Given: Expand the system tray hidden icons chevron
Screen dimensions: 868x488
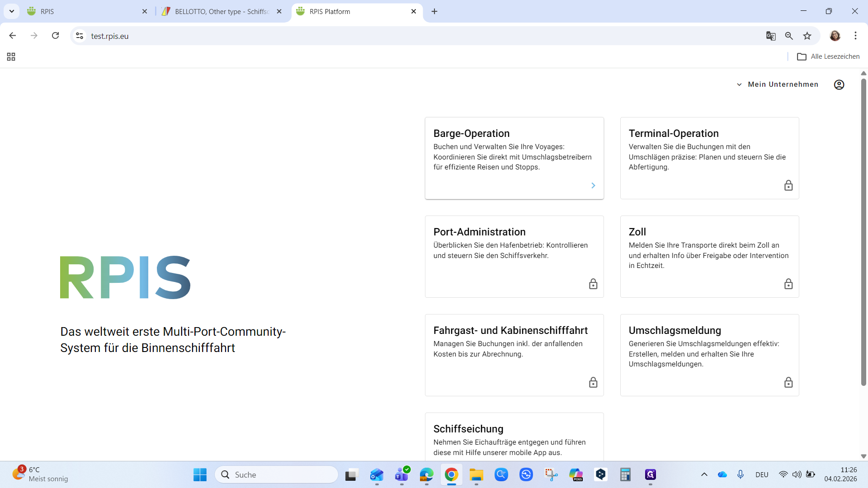Looking at the screenshot, I should pos(704,474).
